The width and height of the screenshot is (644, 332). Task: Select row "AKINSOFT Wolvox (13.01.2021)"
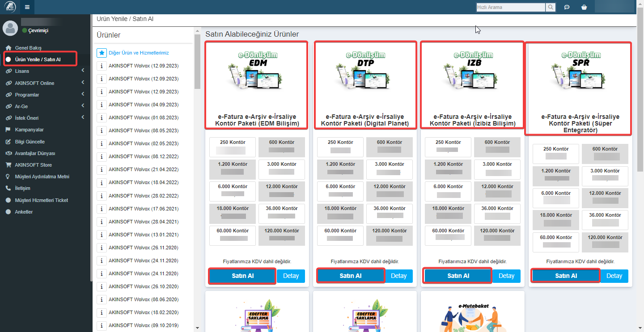[143, 235]
